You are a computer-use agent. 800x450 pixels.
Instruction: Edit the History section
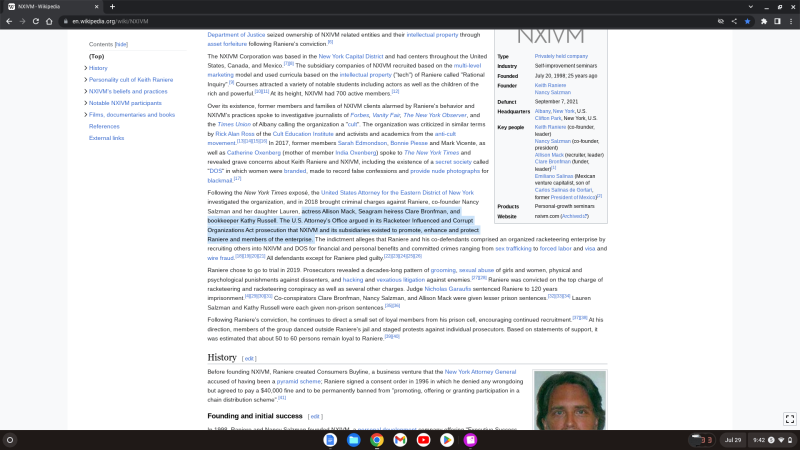tap(249, 359)
